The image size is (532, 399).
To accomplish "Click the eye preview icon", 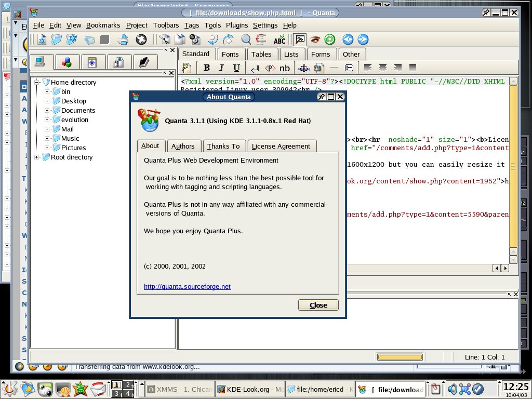I will click(315, 39).
